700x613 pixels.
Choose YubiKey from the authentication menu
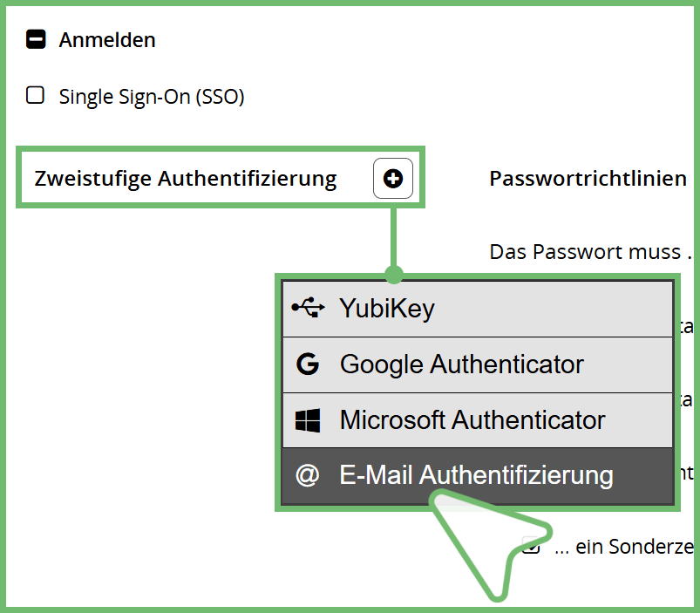[x=478, y=309]
